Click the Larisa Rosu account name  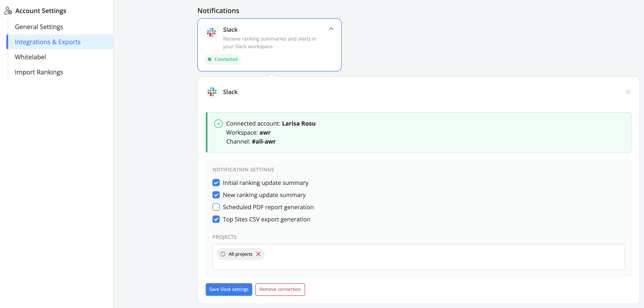299,124
